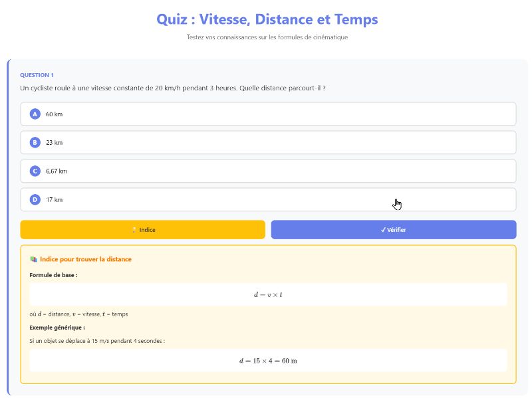Click the circular D badge icon

pyautogui.click(x=34, y=199)
